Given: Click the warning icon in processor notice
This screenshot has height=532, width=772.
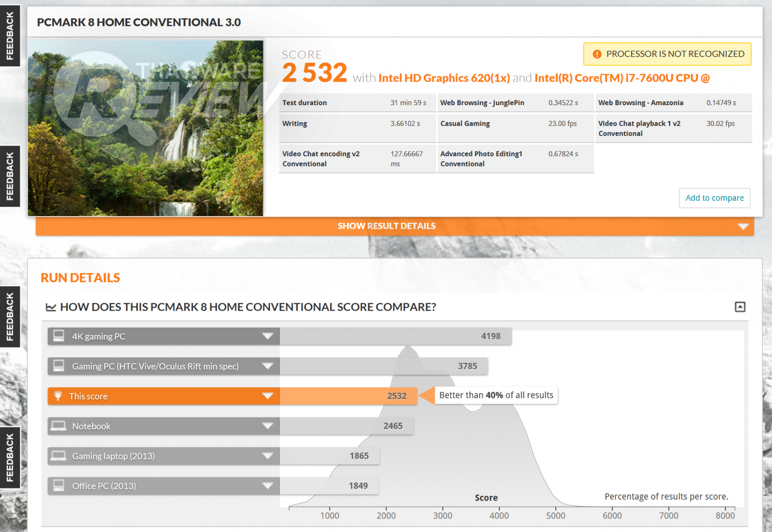Looking at the screenshot, I should pos(597,54).
